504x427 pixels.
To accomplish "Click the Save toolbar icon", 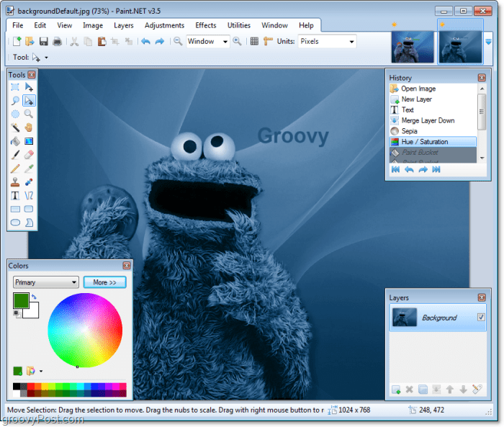I will (x=43, y=41).
